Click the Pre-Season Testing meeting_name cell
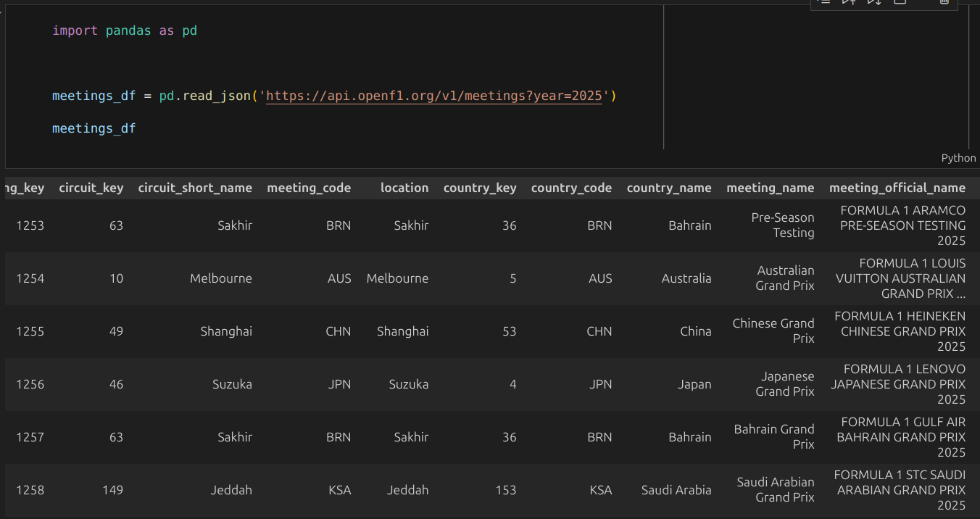Viewport: 980px width, 519px height. [783, 225]
